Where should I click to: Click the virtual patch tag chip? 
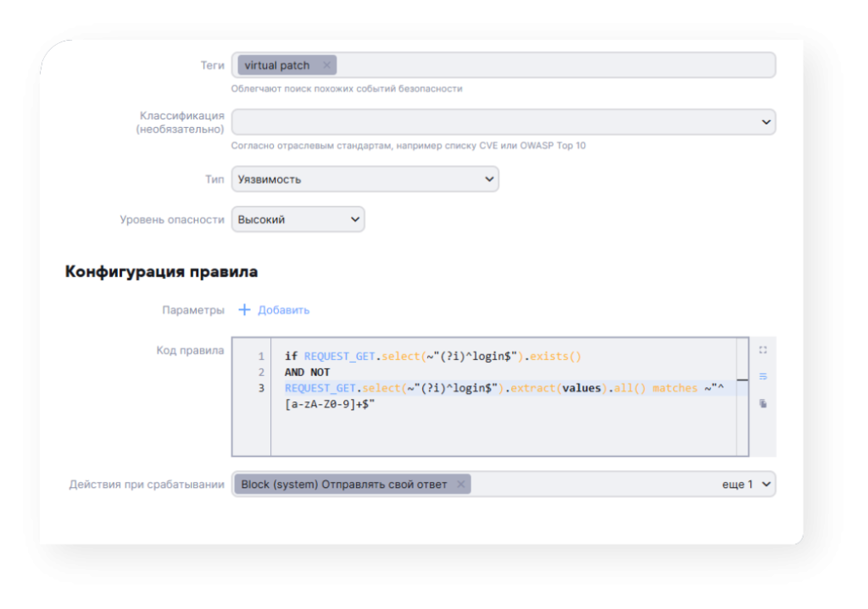click(277, 65)
